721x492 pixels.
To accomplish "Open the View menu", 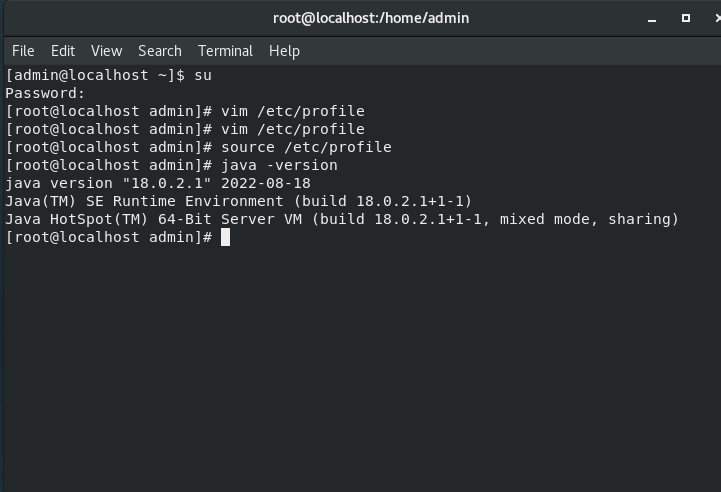I will [x=106, y=51].
